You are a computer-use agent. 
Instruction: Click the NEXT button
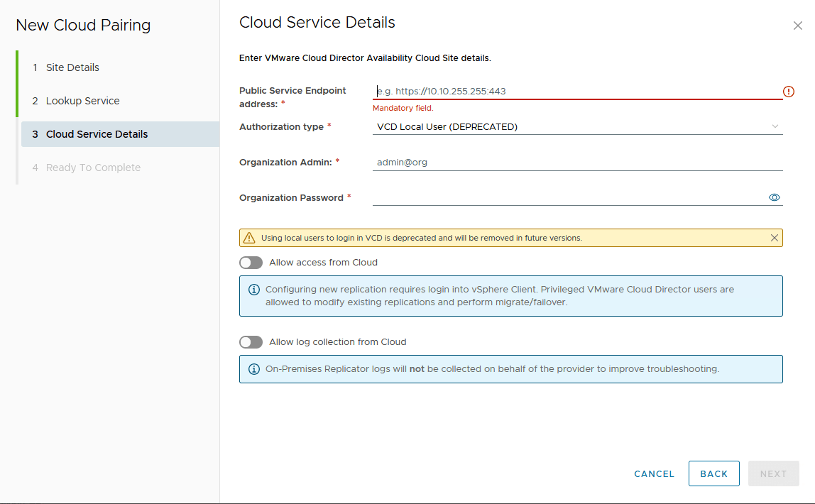coord(773,474)
